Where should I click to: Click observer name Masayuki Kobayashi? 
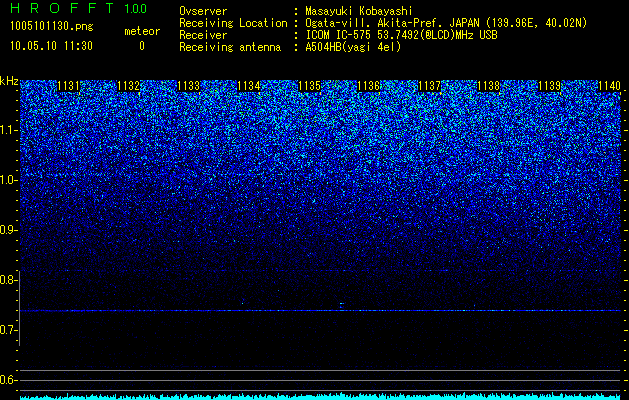(358, 11)
